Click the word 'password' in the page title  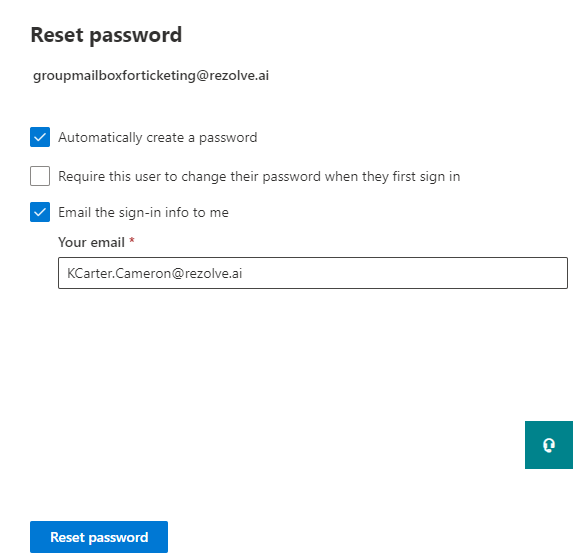(136, 36)
